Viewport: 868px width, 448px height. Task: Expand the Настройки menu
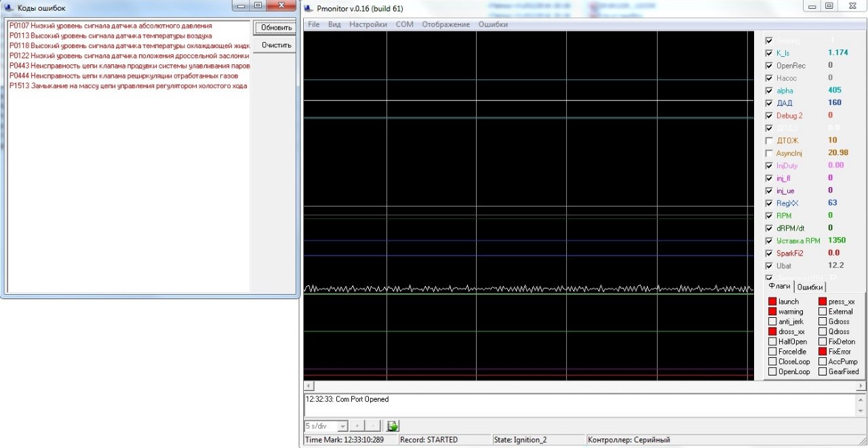368,24
